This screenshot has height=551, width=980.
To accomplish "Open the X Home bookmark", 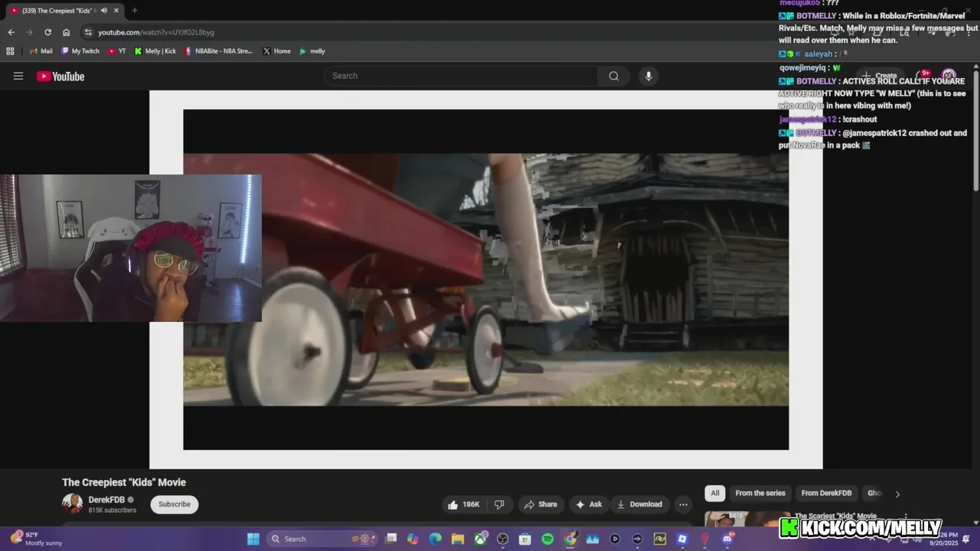I will point(276,51).
